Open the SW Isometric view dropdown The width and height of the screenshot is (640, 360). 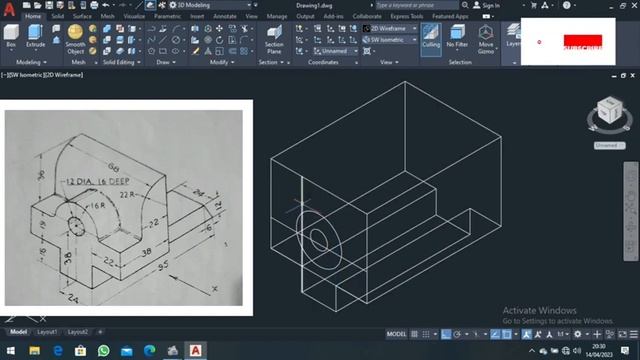pyautogui.click(x=390, y=40)
